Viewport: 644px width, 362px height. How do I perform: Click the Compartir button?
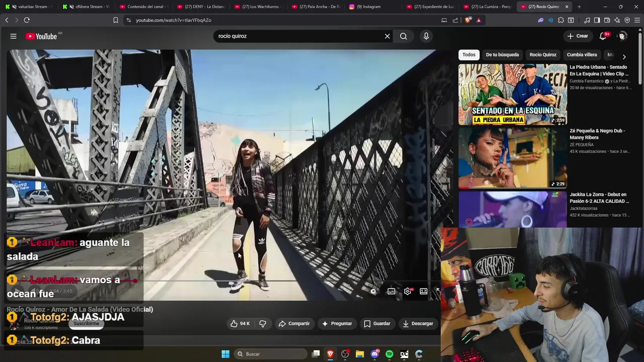[294, 324]
